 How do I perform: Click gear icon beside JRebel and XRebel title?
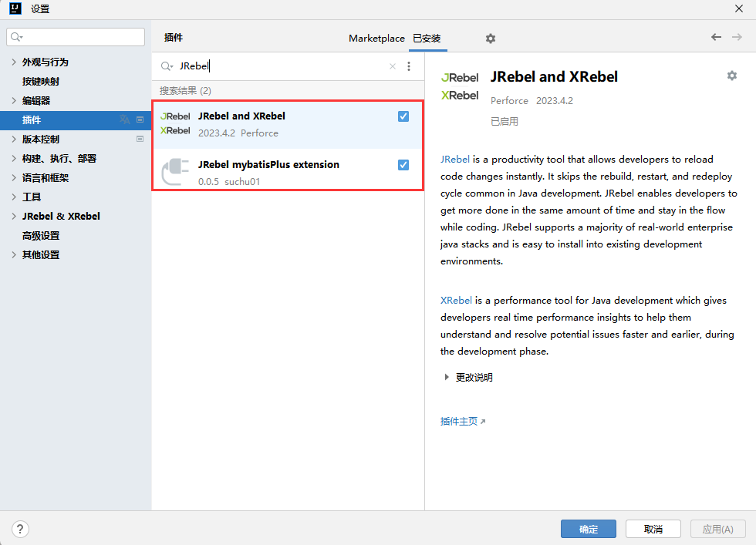732,76
